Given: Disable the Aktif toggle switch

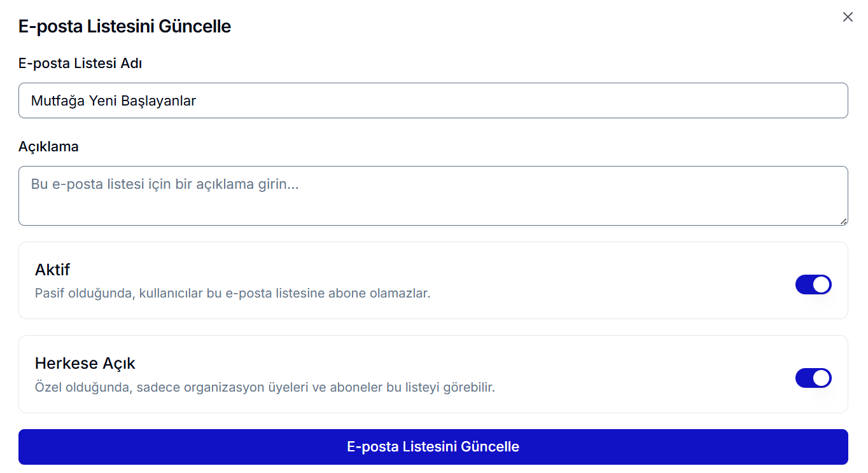Looking at the screenshot, I should point(813,284).
